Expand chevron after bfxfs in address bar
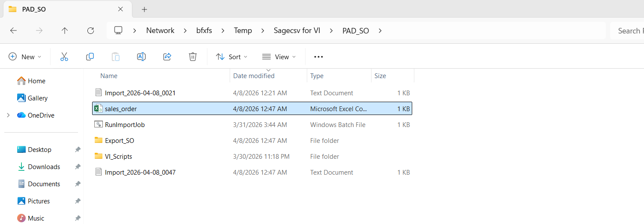The image size is (644, 224). click(222, 30)
